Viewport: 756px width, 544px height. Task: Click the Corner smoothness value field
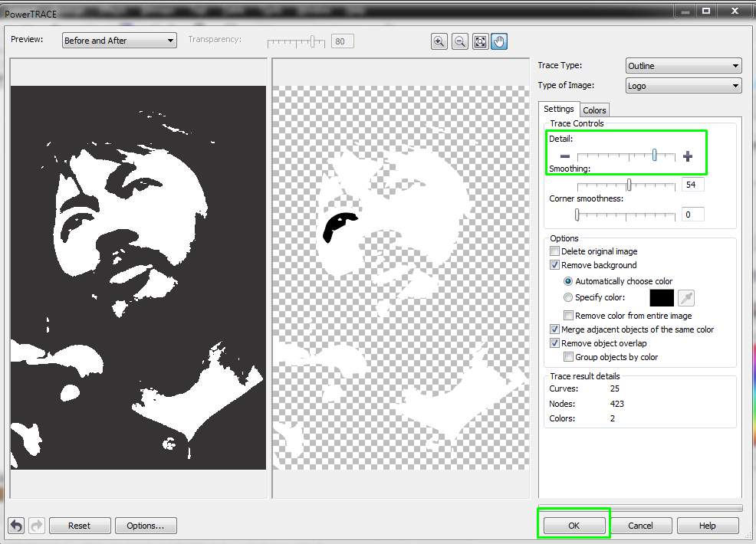692,215
